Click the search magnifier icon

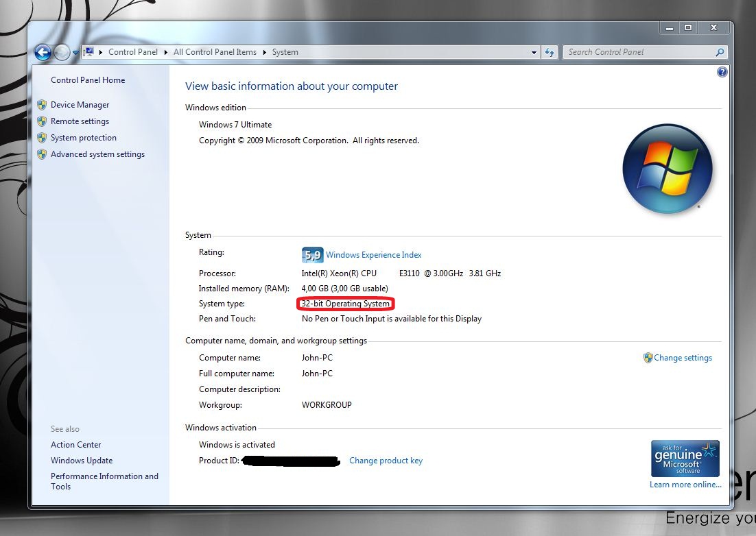point(720,52)
